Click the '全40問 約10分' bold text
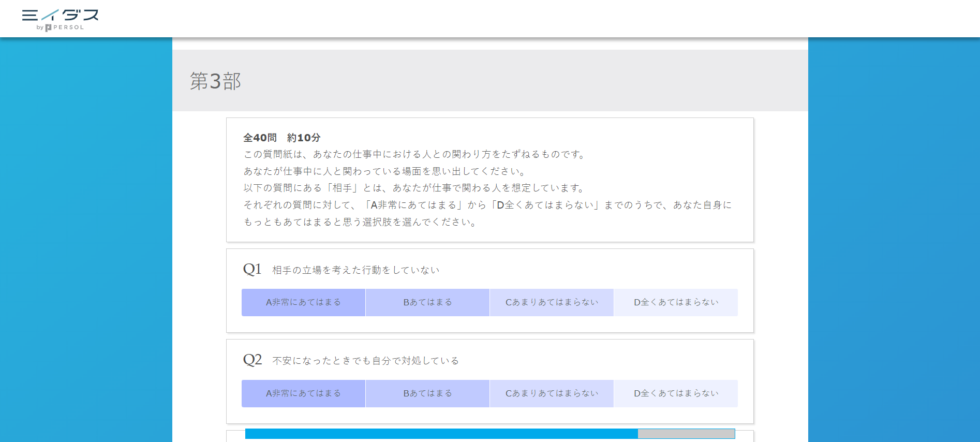The height and width of the screenshot is (442, 980). 282,138
